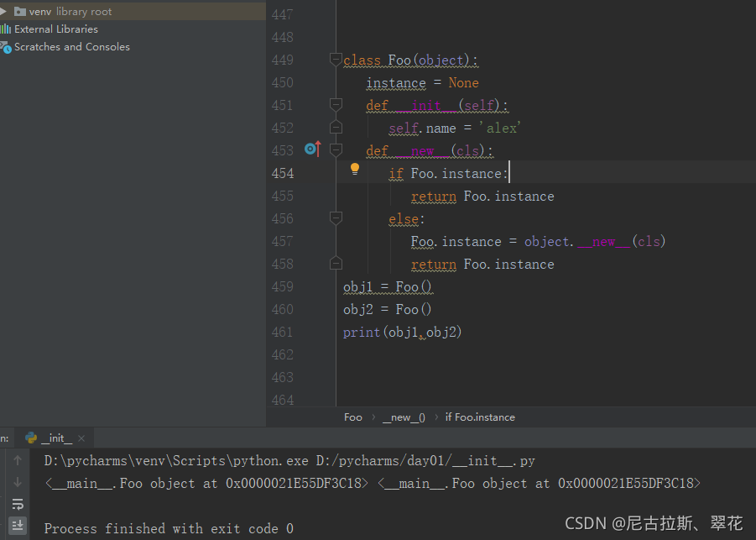The width and height of the screenshot is (756, 540).
Task: Click fold end marker on line 458
Action: pyautogui.click(x=336, y=264)
